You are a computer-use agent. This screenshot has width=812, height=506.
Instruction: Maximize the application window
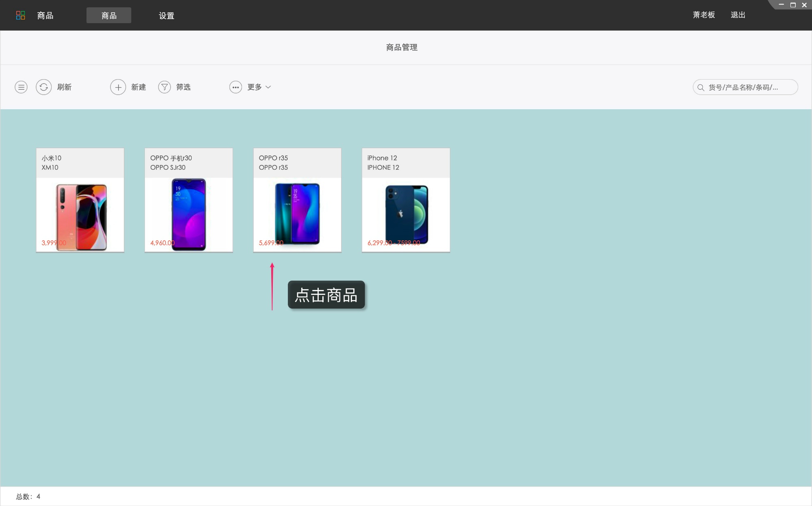pyautogui.click(x=793, y=5)
